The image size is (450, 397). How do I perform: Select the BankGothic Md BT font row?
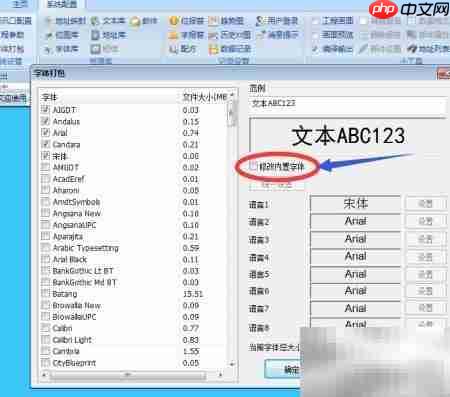[x=133, y=282]
